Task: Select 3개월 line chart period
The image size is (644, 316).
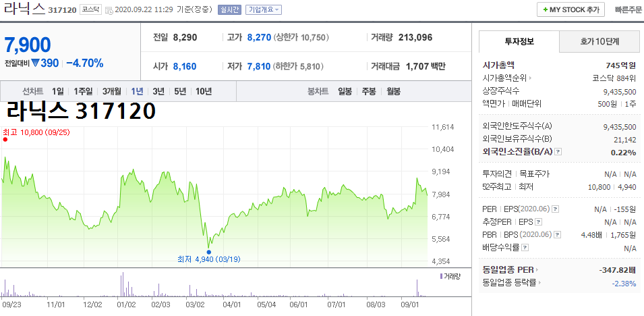Action: (112, 91)
